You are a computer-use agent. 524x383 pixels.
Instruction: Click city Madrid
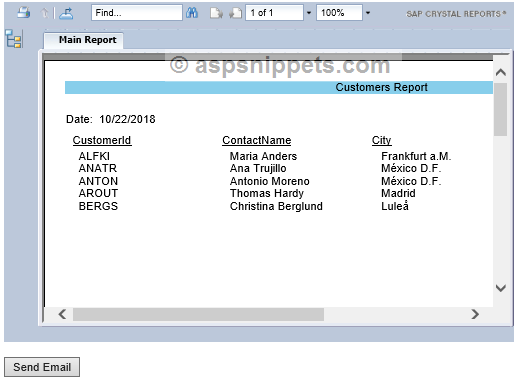point(398,193)
